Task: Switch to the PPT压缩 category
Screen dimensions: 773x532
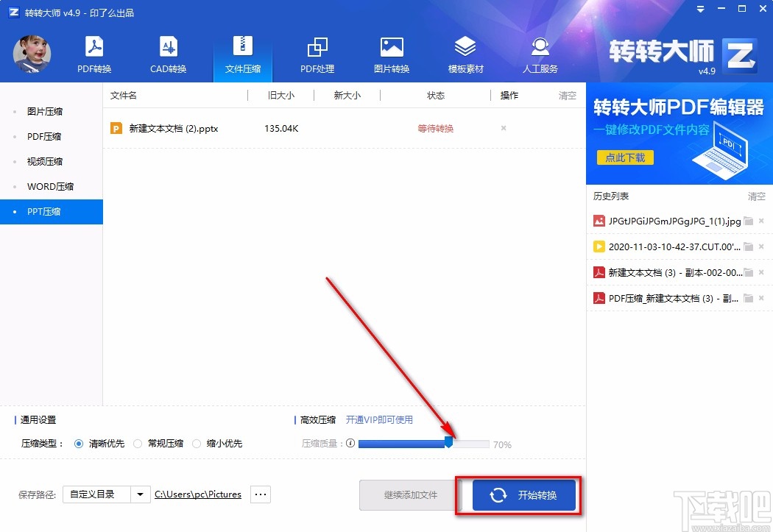Action: [52, 211]
